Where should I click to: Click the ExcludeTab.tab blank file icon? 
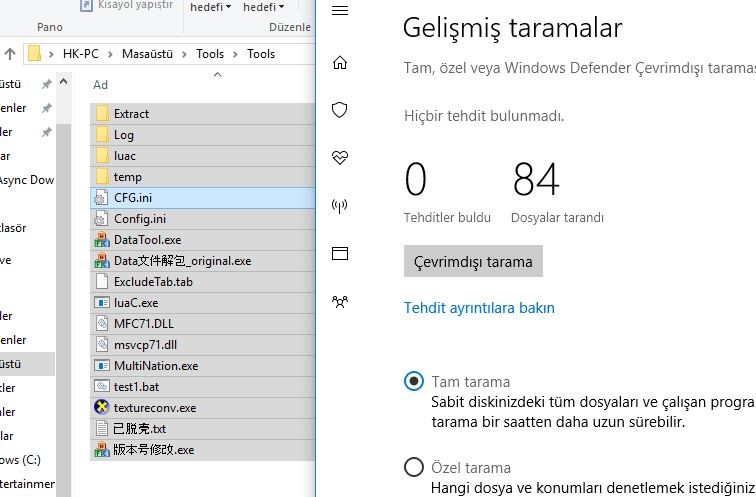102,282
